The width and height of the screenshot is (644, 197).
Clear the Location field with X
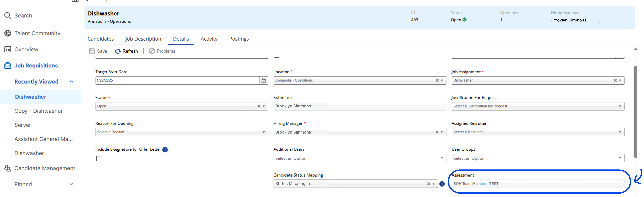(x=437, y=80)
